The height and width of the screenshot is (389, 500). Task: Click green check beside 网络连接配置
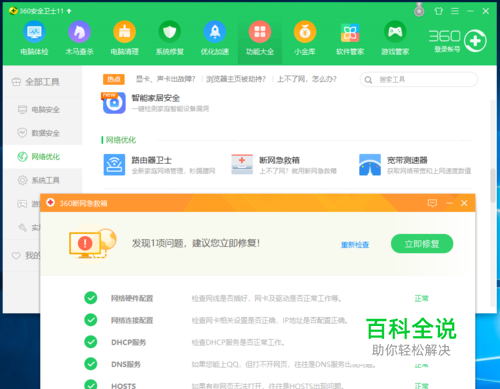[91, 320]
